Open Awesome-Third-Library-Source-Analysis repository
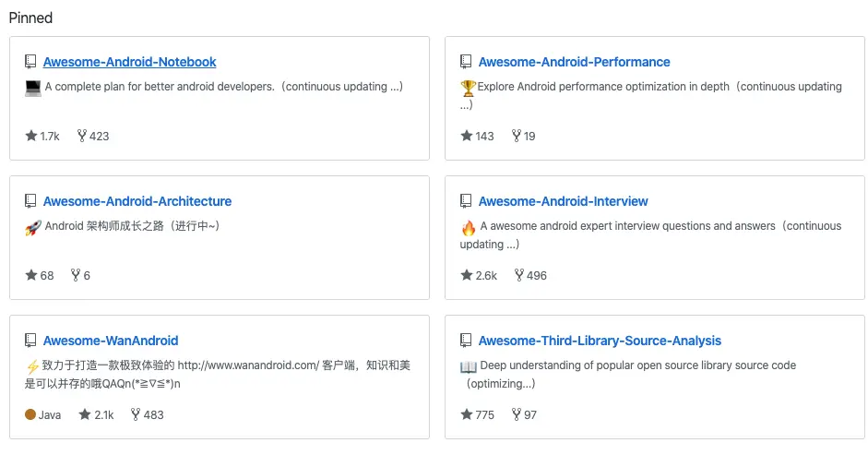 point(600,341)
